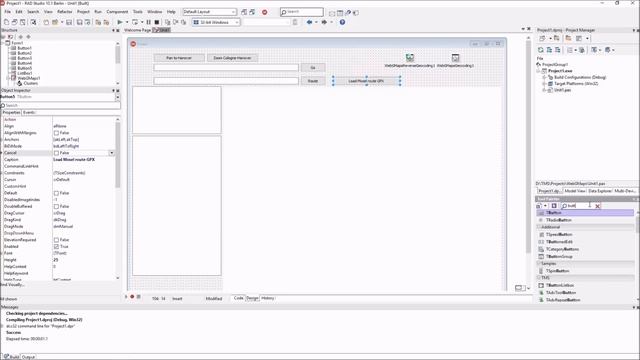The width and height of the screenshot is (640, 360).
Task: Click the Route button on the form
Action: tap(313, 81)
